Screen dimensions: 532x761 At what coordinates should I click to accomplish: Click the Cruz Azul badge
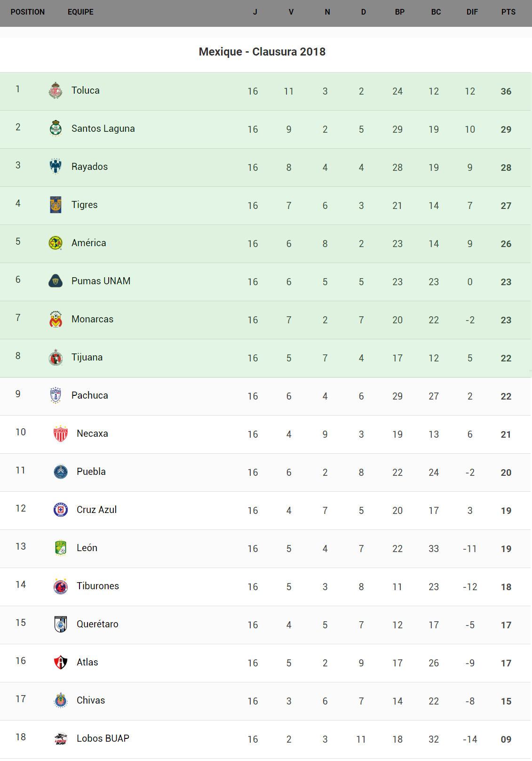[61, 510]
